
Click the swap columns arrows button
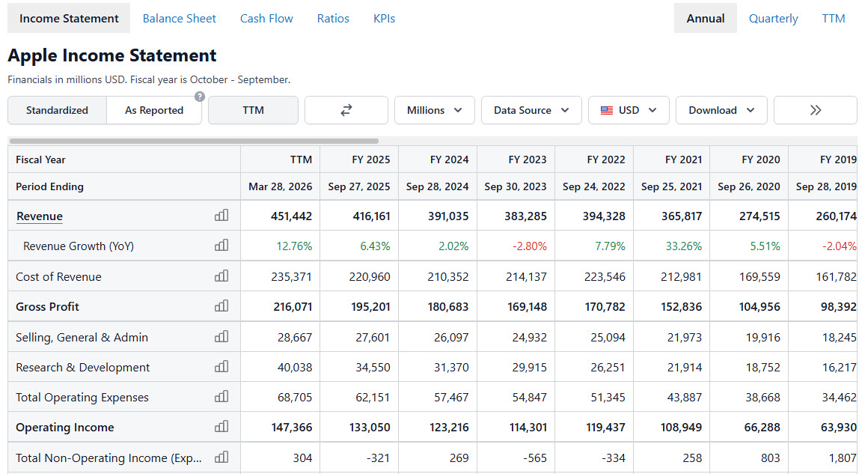click(346, 110)
